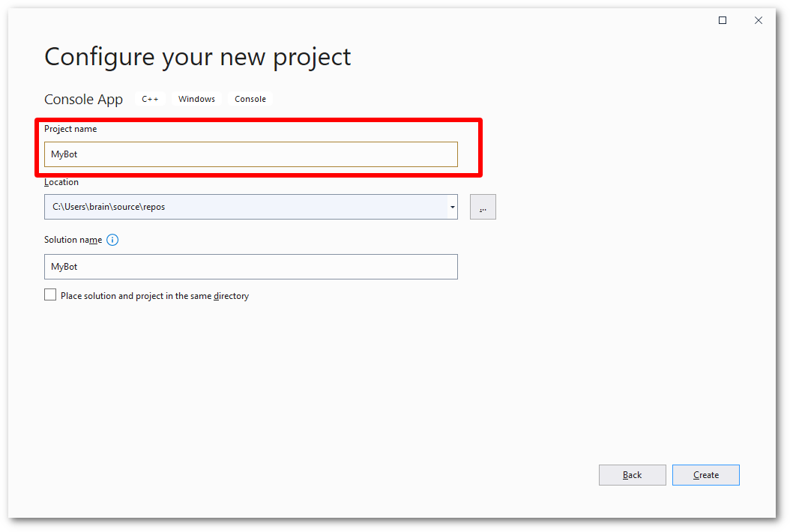Click inside the Solution name text field

click(x=250, y=267)
